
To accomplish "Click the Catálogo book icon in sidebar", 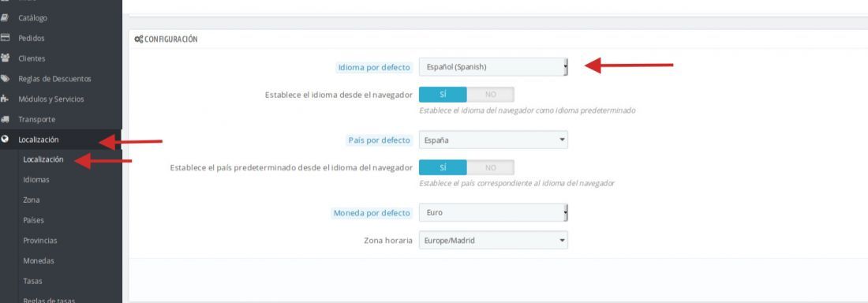I will [x=5, y=17].
